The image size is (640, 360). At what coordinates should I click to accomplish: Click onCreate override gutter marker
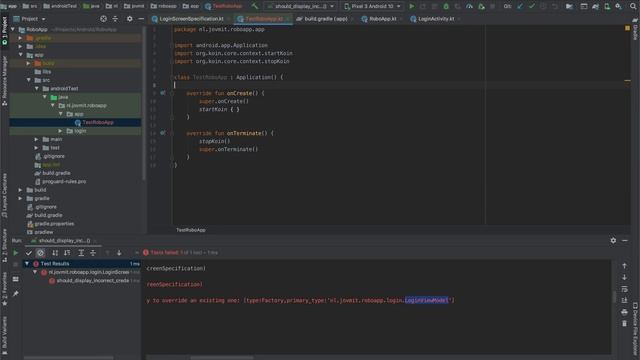click(162, 93)
